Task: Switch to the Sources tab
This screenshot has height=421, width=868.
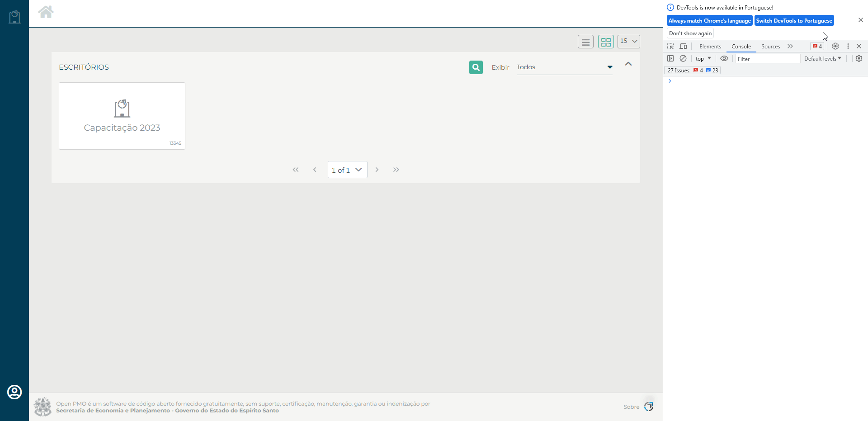Action: [770, 46]
